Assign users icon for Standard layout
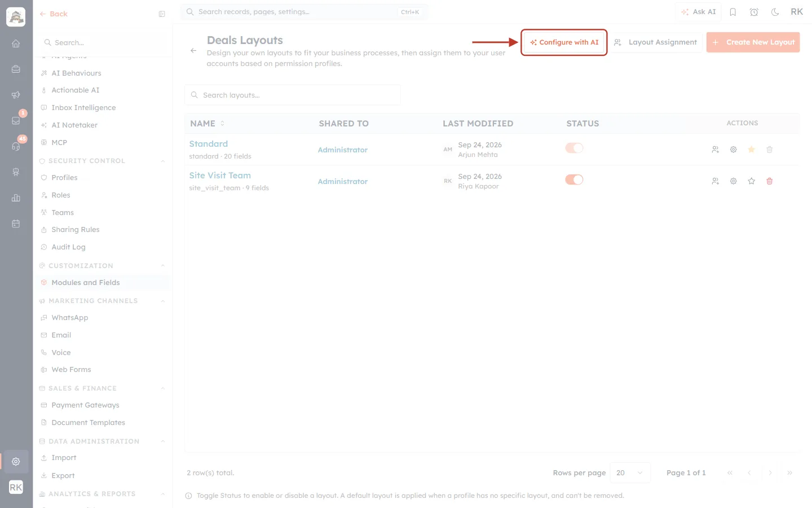The width and height of the screenshot is (812, 508). (716, 150)
